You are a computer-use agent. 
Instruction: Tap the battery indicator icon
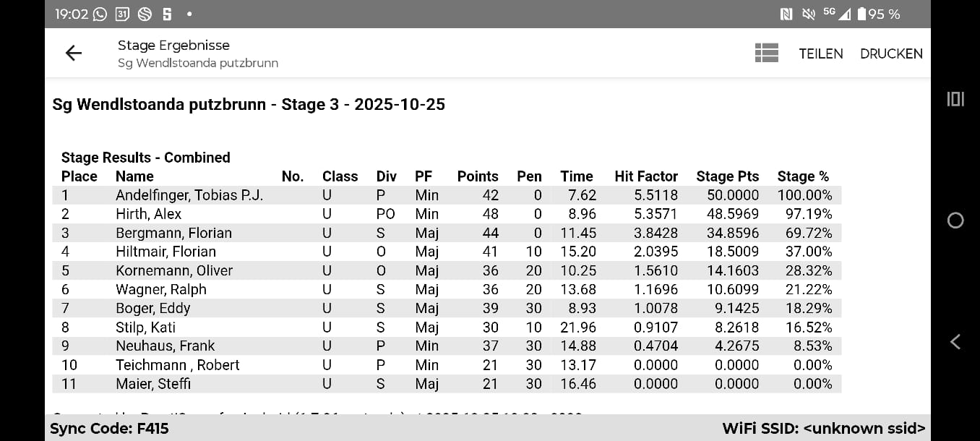pyautogui.click(x=861, y=14)
